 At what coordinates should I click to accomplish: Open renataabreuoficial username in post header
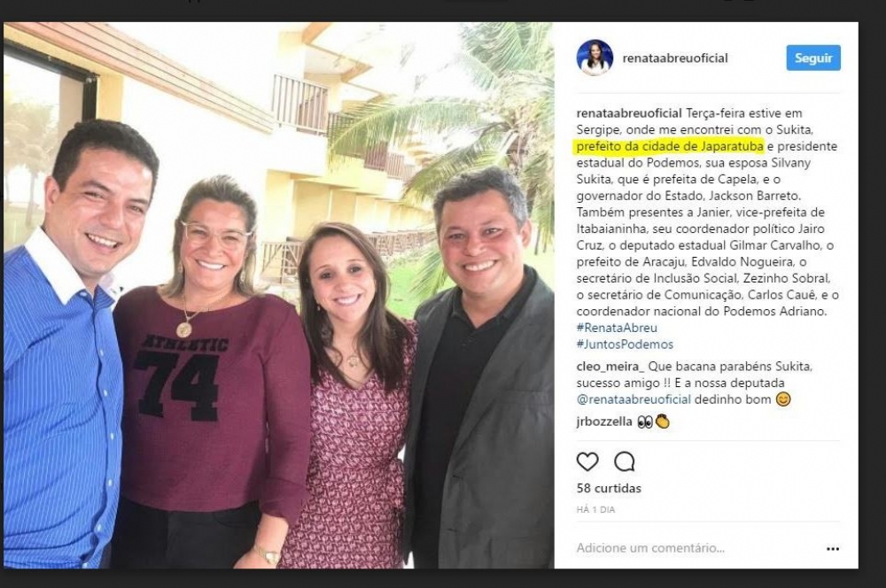coord(674,58)
